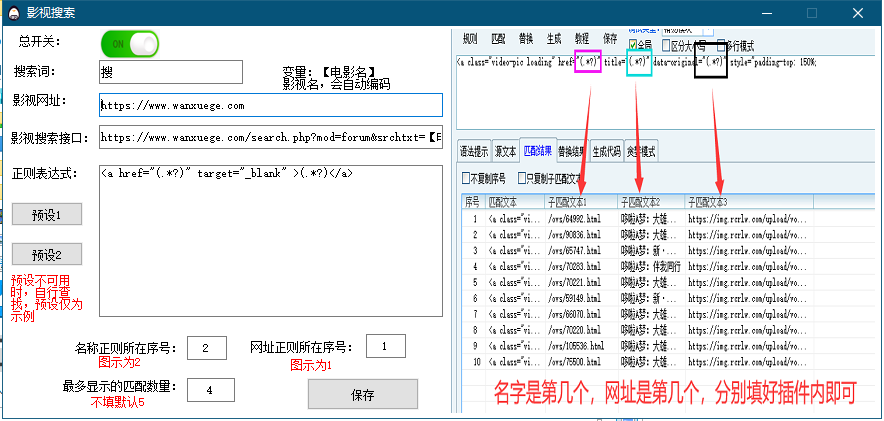Focus the 搜索词 input field
The image size is (884, 421).
coord(171,72)
